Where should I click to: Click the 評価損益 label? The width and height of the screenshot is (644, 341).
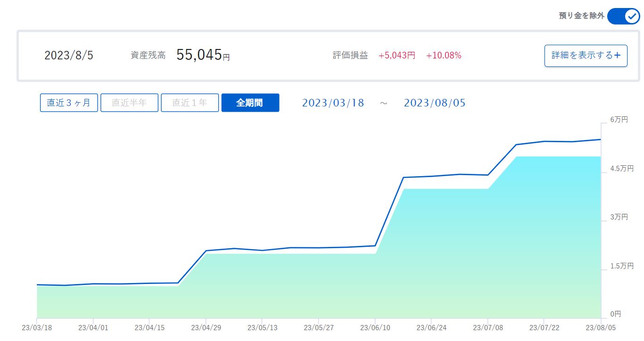(350, 56)
